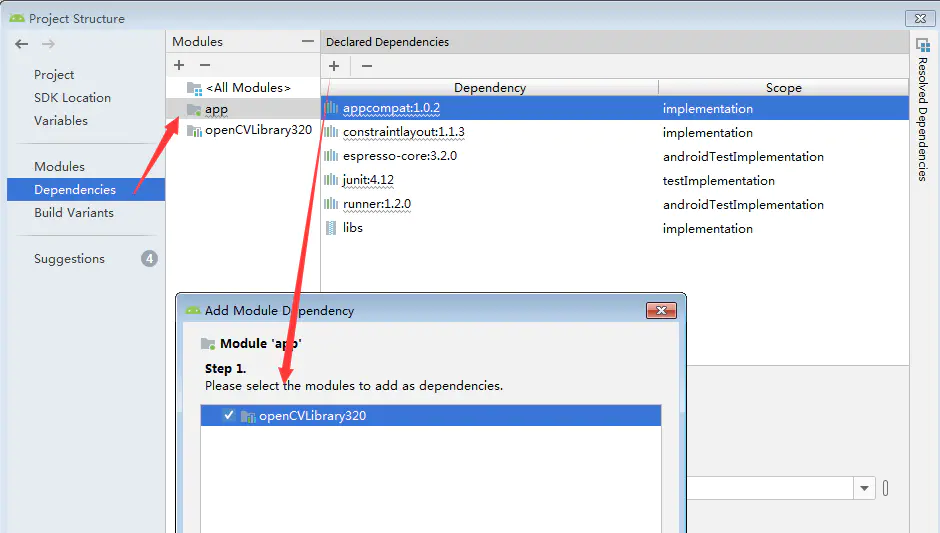Toggle the openCVLibrary320 checkbox
The height and width of the screenshot is (533, 940).
pos(229,415)
